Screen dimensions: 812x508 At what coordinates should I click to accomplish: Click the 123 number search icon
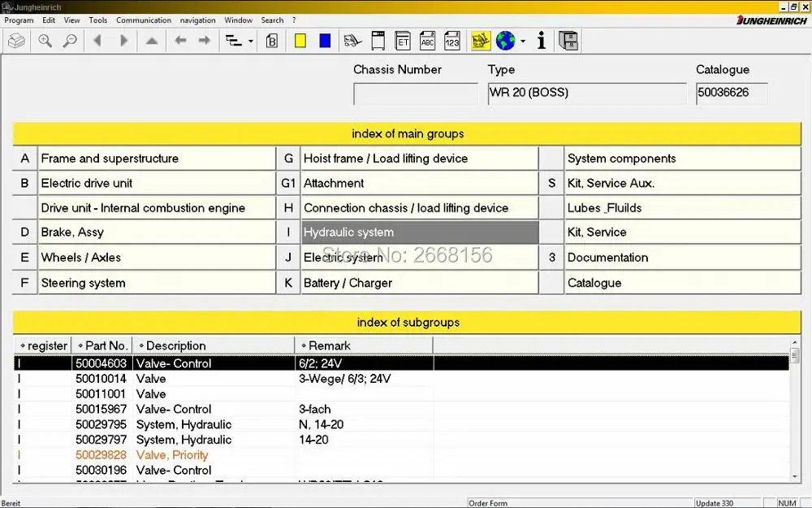tap(452, 41)
